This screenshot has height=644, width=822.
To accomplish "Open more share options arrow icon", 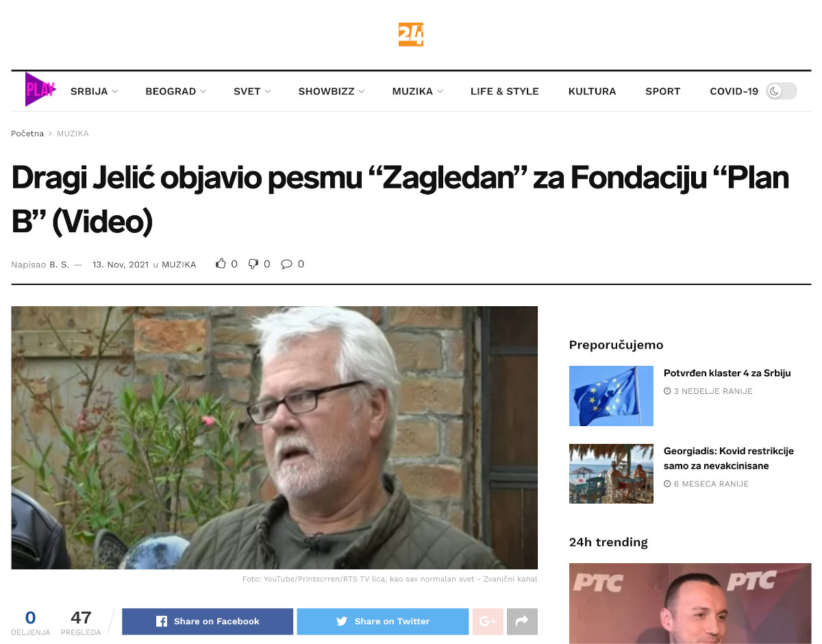I will click(522, 621).
